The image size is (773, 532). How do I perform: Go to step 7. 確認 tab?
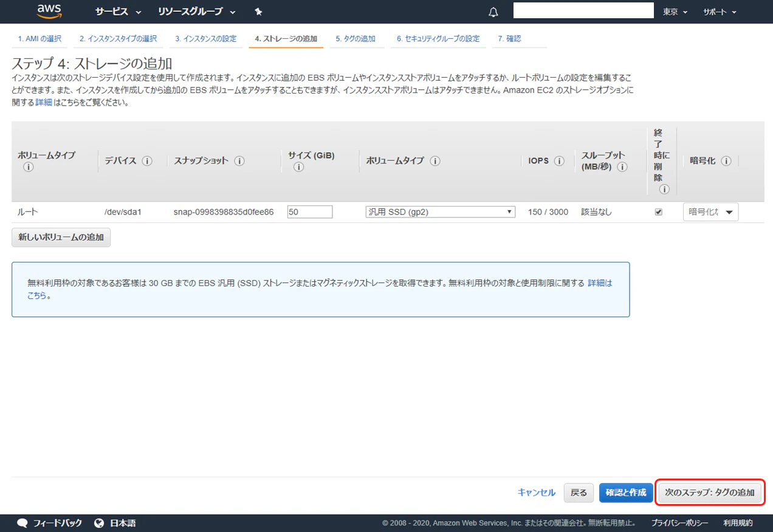tap(509, 39)
